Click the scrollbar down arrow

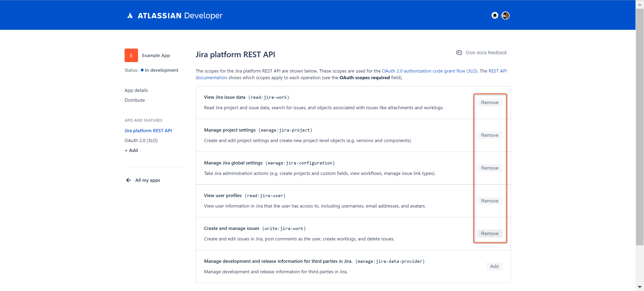click(640, 287)
